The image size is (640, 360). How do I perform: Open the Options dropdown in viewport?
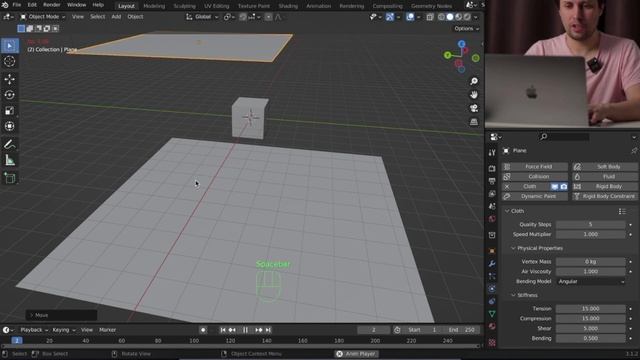pyautogui.click(x=467, y=29)
